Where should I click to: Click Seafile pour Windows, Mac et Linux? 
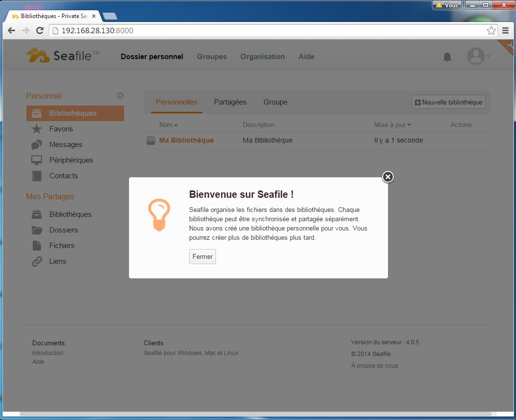click(191, 353)
